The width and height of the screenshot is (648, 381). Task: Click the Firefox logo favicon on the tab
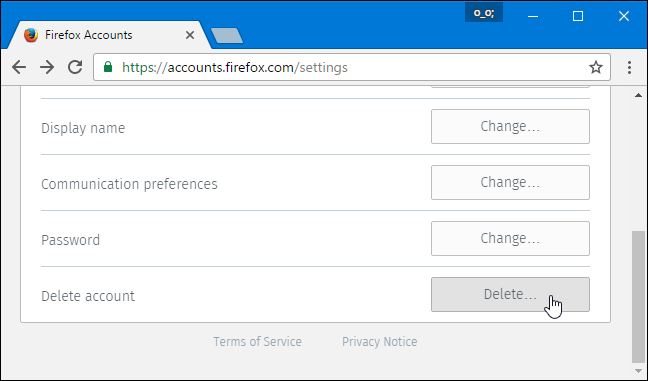[31, 35]
